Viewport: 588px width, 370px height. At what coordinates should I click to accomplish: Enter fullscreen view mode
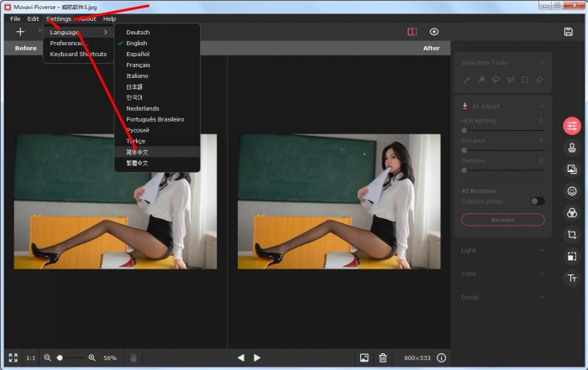click(13, 357)
